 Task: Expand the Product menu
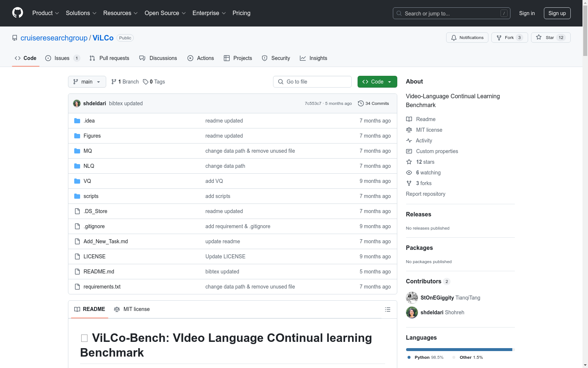coord(46,13)
